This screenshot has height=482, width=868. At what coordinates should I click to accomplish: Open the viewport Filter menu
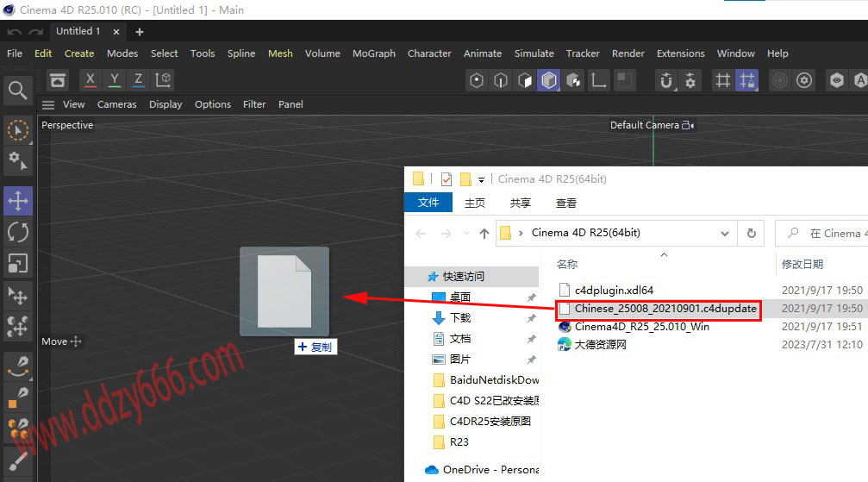[x=254, y=104]
